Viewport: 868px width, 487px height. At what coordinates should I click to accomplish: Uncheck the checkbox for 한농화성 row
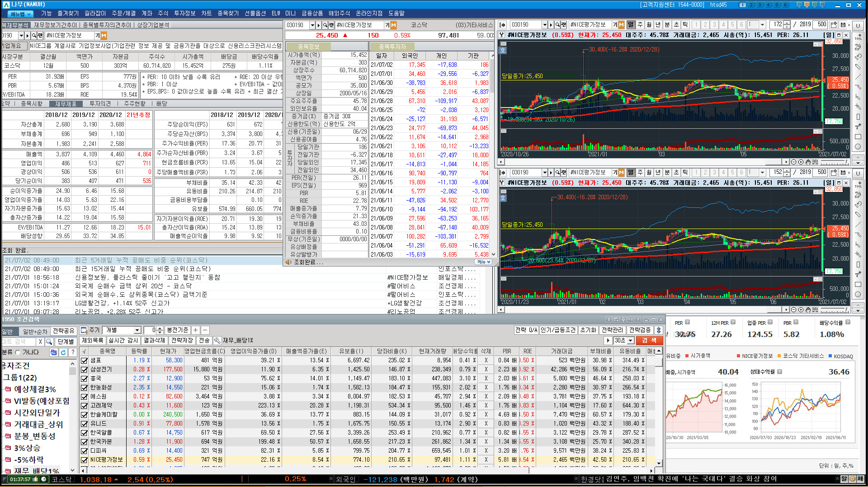click(x=84, y=388)
